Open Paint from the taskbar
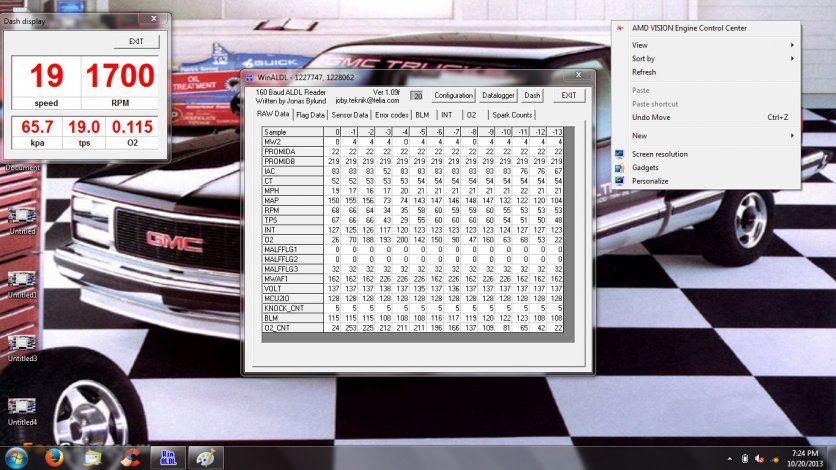Image resolution: width=836 pixels, height=470 pixels. [205, 458]
